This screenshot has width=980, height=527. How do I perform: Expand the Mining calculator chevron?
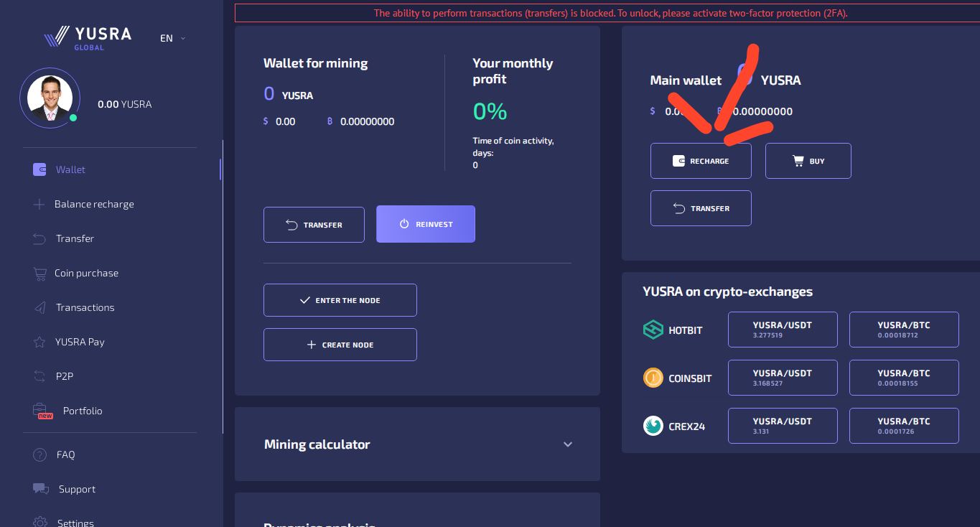tap(568, 444)
